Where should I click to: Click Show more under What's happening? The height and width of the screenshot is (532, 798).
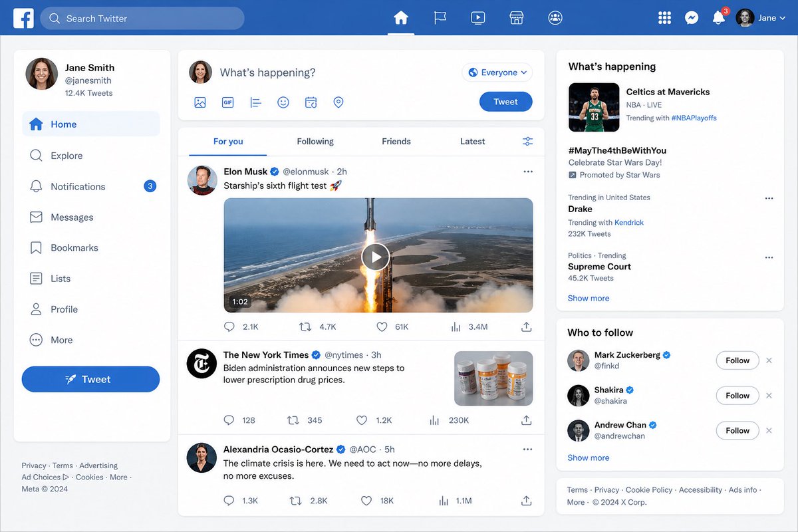click(x=589, y=298)
